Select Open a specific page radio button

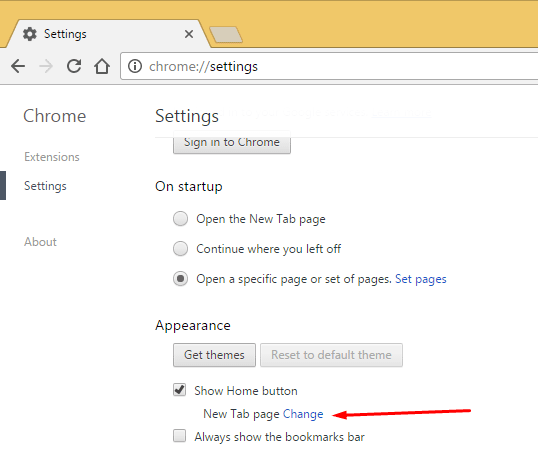(180, 279)
